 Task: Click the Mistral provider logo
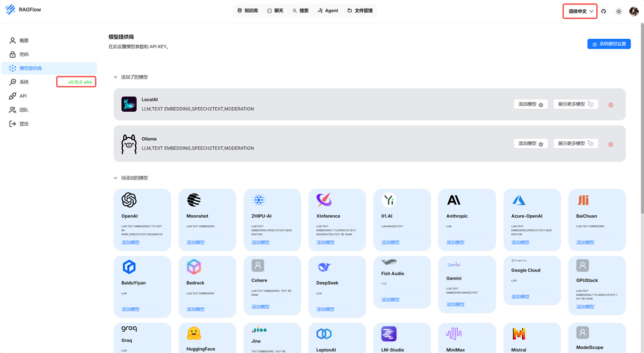pos(519,334)
